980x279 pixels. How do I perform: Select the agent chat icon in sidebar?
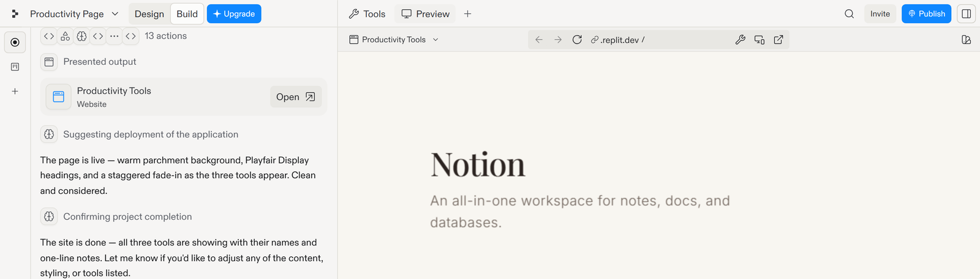click(x=15, y=42)
